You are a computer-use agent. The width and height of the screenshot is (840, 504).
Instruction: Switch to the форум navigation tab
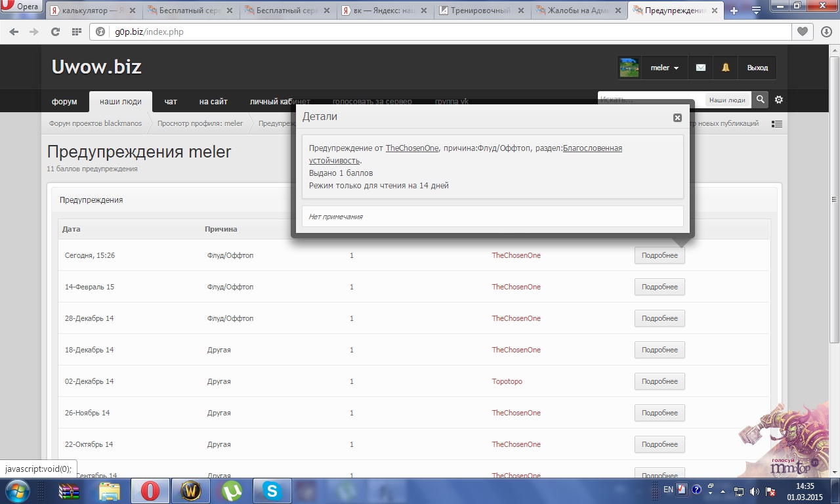tap(64, 102)
